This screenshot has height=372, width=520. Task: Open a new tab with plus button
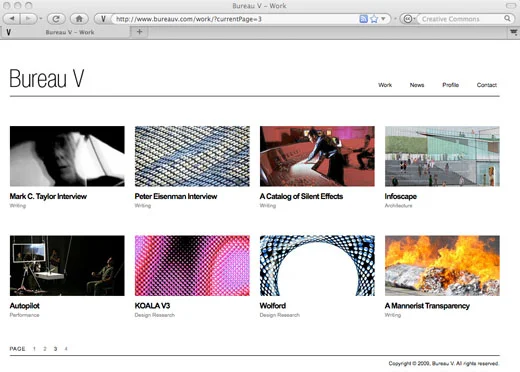click(x=140, y=32)
